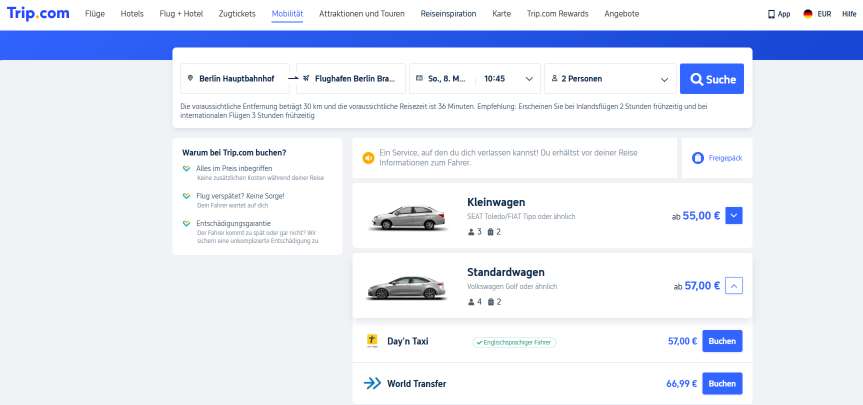Click the German flag icon
This screenshot has height=405, width=863.
click(x=808, y=14)
